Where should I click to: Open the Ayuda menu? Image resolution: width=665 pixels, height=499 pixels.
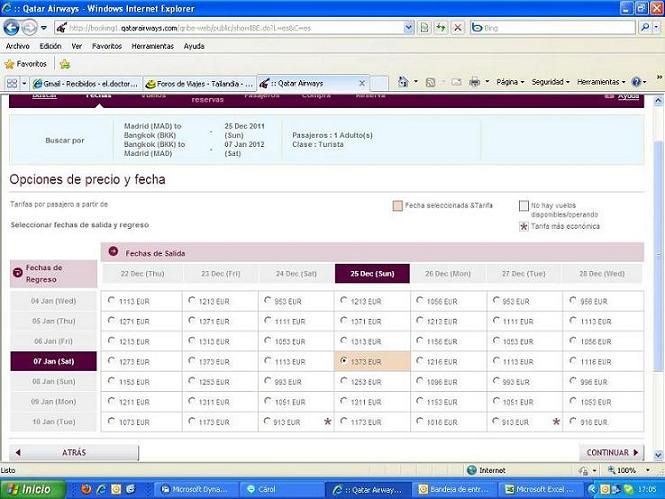click(194, 46)
